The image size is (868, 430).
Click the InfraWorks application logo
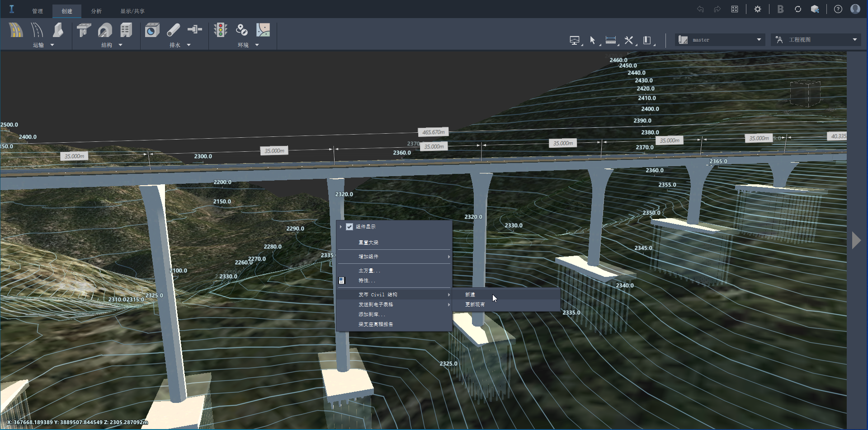click(x=12, y=9)
